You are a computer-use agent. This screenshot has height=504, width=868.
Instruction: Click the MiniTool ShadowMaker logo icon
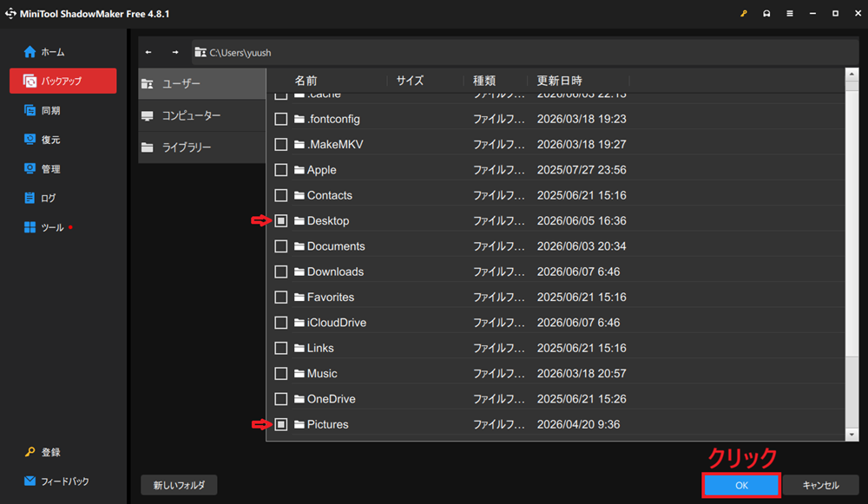(x=10, y=13)
